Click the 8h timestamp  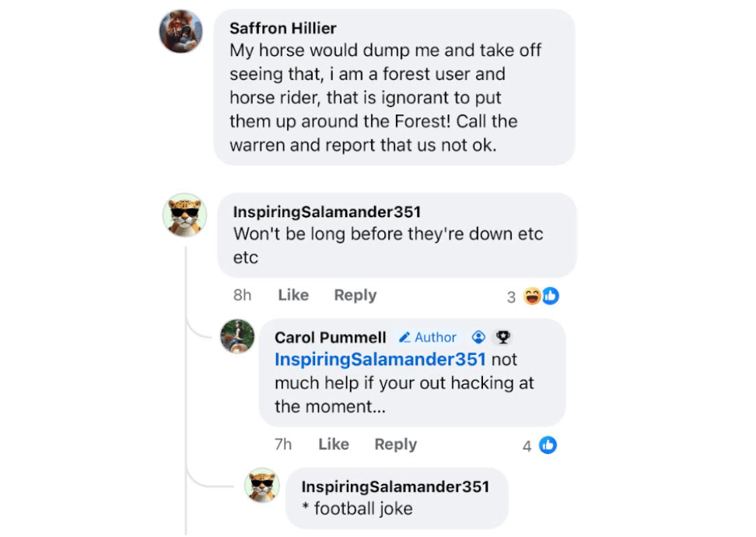tap(242, 295)
